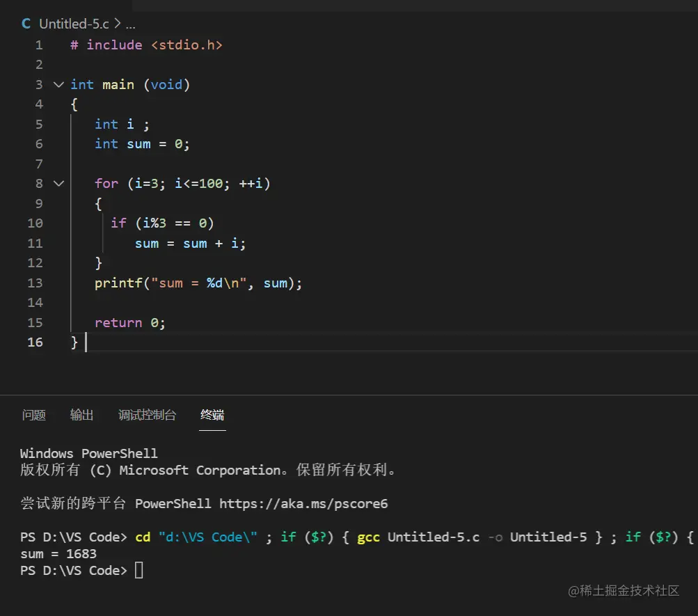Viewport: 698px width, 616px height.
Task: Click line number 8 in the gutter
Action: pyautogui.click(x=39, y=183)
